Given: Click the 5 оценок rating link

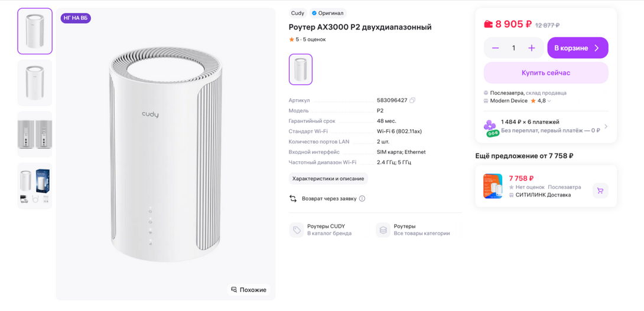Looking at the screenshot, I should tap(314, 40).
